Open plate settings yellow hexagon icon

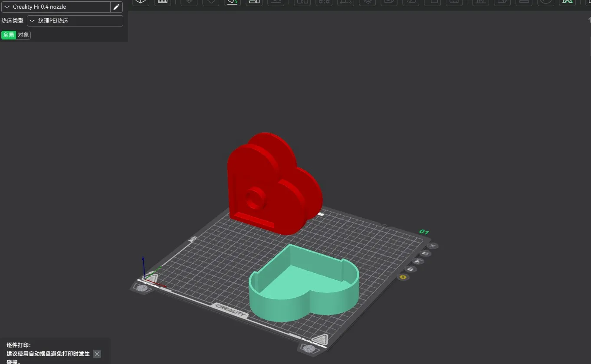pyautogui.click(x=403, y=277)
